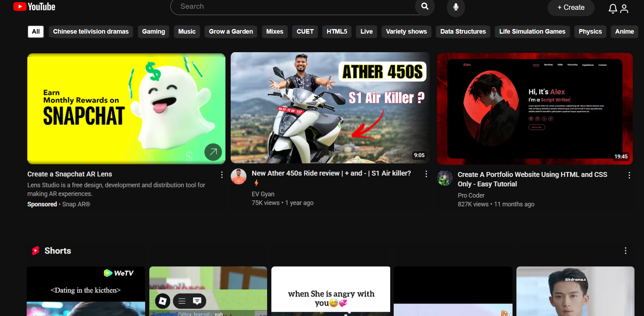The height and width of the screenshot is (316, 644).
Task: Click the search magnifier button
Action: (x=425, y=6)
